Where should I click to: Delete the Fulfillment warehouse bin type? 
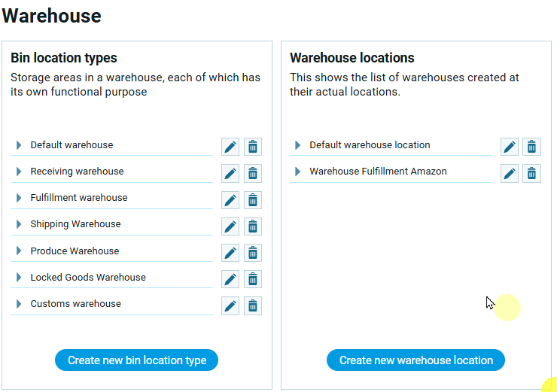tap(253, 199)
